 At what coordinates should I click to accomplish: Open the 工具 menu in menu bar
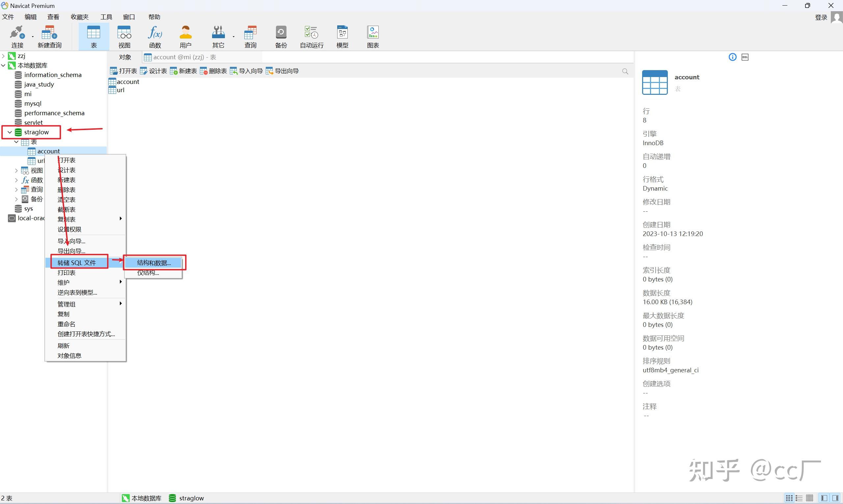coord(106,17)
